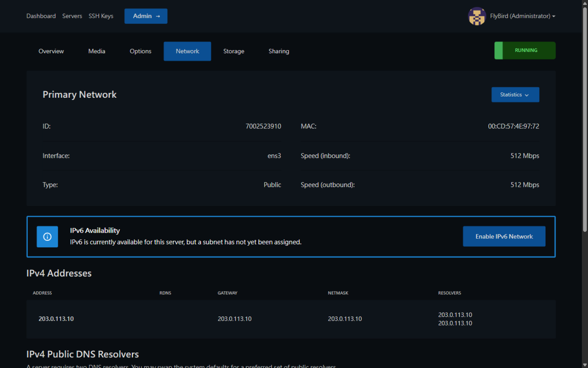Image resolution: width=588 pixels, height=368 pixels.
Task: Click the first resolver address in Resolvers column
Action: (x=455, y=315)
